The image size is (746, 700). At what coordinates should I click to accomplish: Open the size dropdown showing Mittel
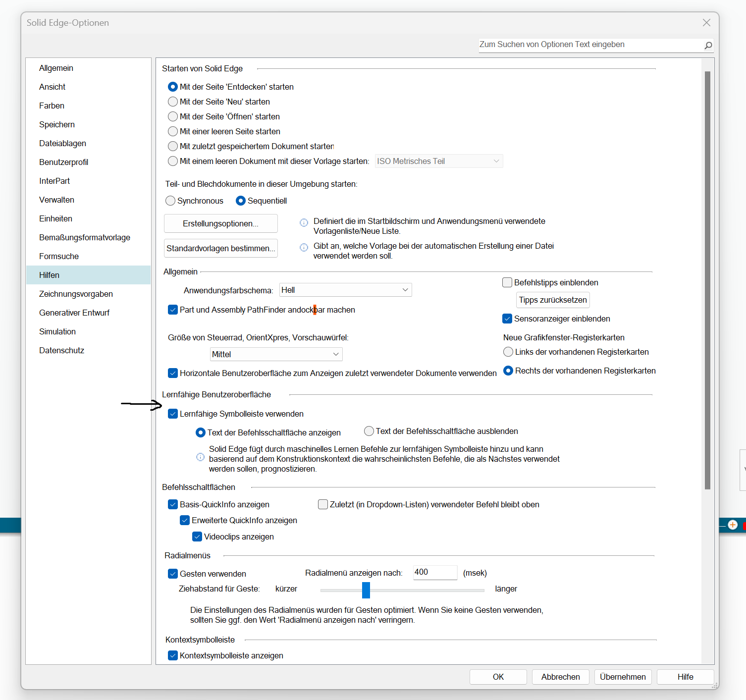click(276, 354)
